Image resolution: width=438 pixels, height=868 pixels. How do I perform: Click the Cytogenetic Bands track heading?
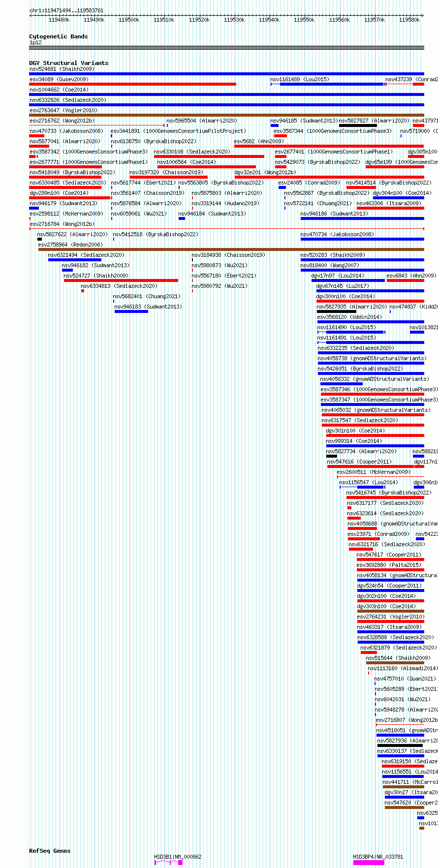(x=59, y=36)
